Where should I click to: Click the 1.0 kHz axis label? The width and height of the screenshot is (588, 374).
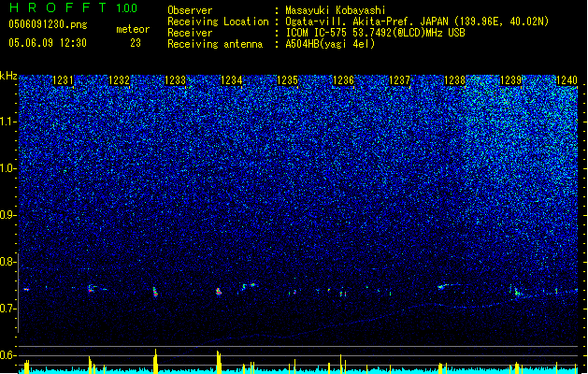pyautogui.click(x=8, y=168)
